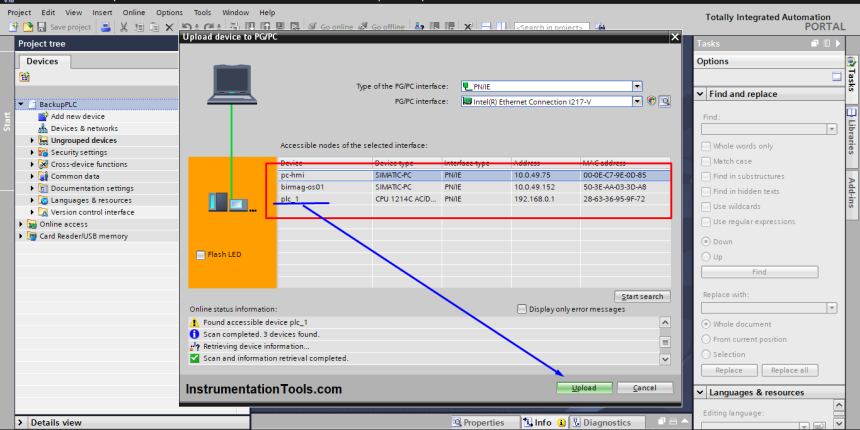Click the Add new device icon
This screenshot has height=430, width=860.
tap(43, 116)
